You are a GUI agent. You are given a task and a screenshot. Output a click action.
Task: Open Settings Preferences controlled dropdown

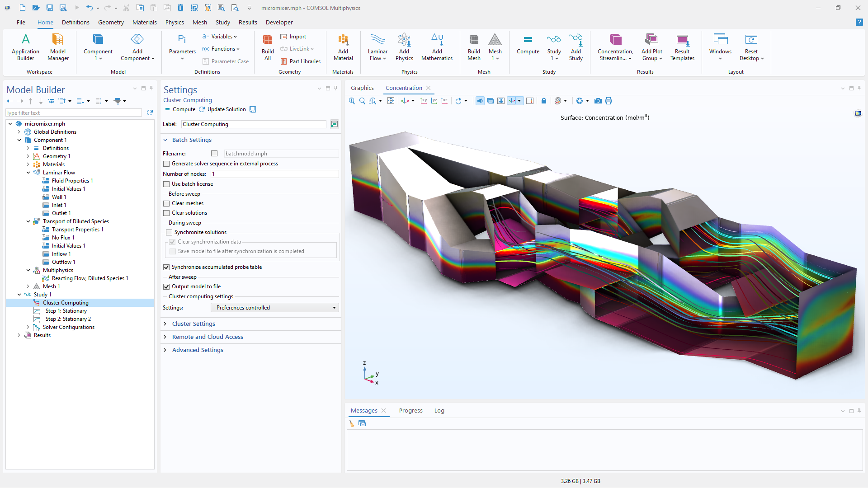(274, 308)
